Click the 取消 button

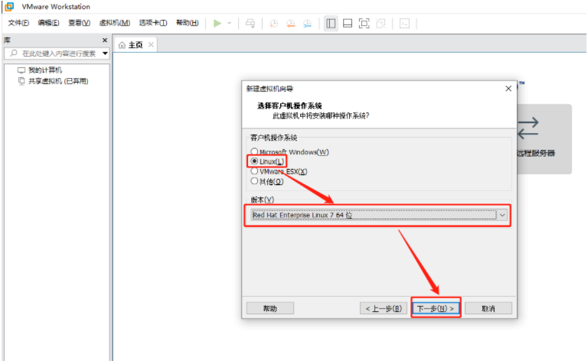pos(488,309)
